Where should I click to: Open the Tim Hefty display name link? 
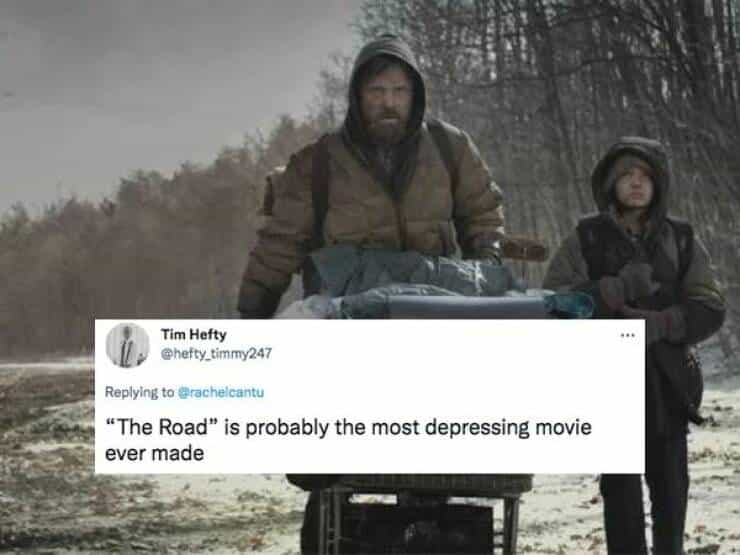[x=193, y=335]
